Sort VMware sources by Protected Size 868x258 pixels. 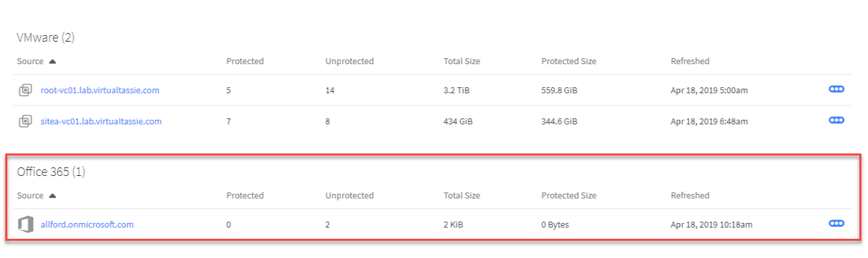[569, 62]
